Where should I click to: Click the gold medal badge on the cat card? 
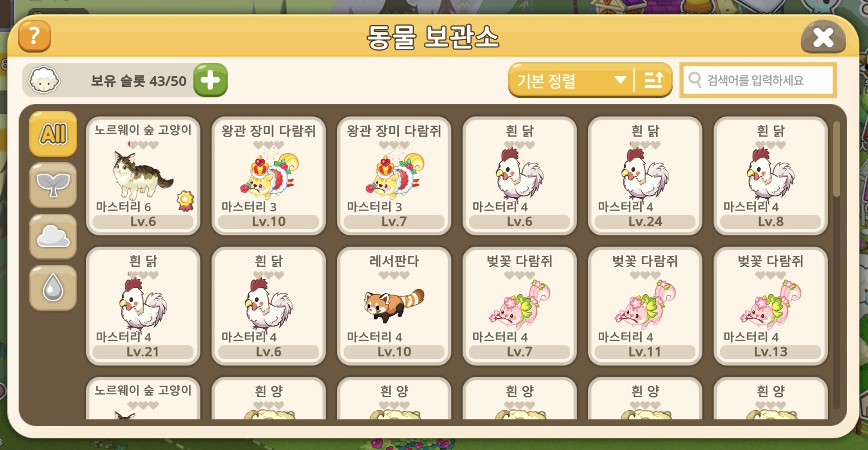[x=185, y=201]
